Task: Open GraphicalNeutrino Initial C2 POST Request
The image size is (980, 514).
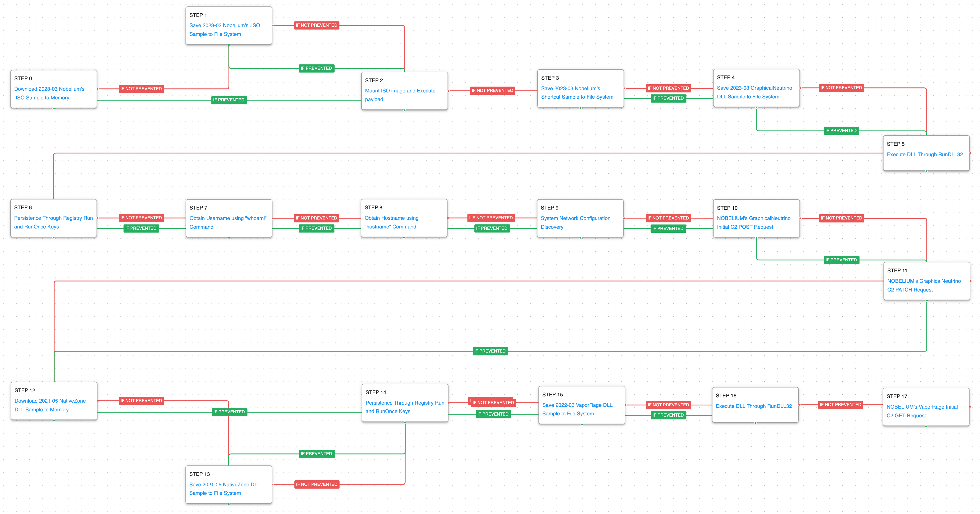Action: [x=753, y=222]
